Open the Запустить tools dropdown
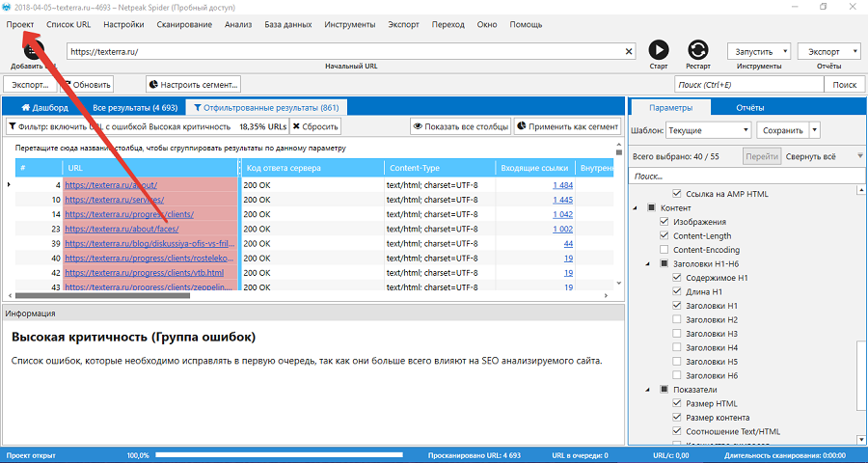This screenshot has height=463, width=868. [759, 51]
